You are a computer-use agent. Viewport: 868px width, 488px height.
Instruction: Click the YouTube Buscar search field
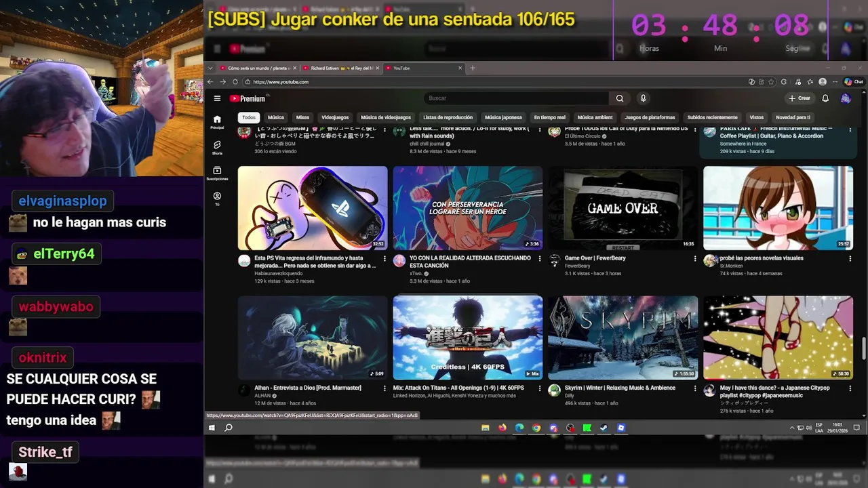(517, 98)
